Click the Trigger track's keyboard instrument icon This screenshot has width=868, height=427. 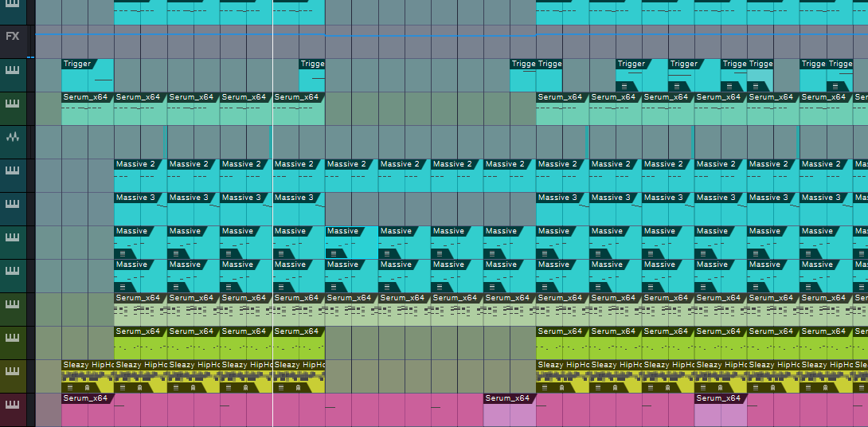(x=12, y=70)
